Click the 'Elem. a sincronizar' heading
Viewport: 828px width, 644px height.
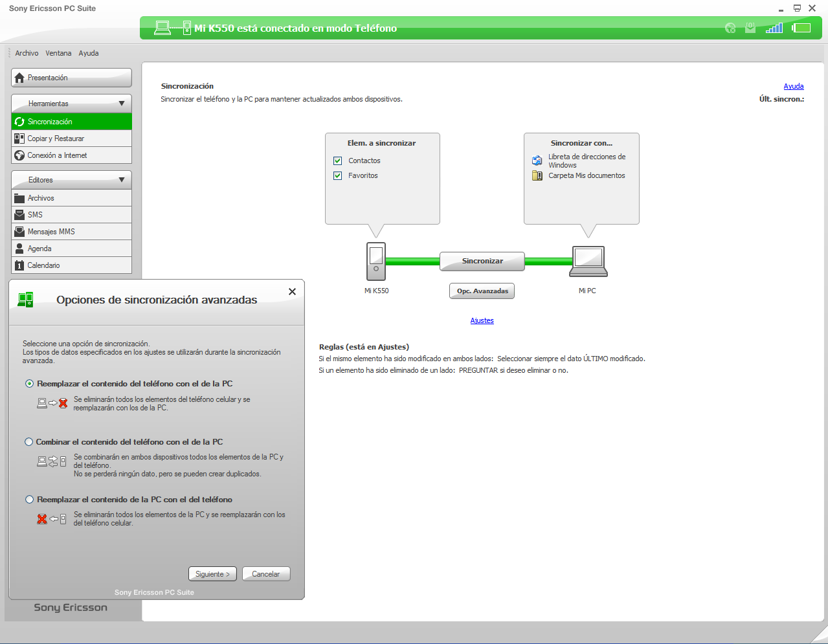(381, 143)
